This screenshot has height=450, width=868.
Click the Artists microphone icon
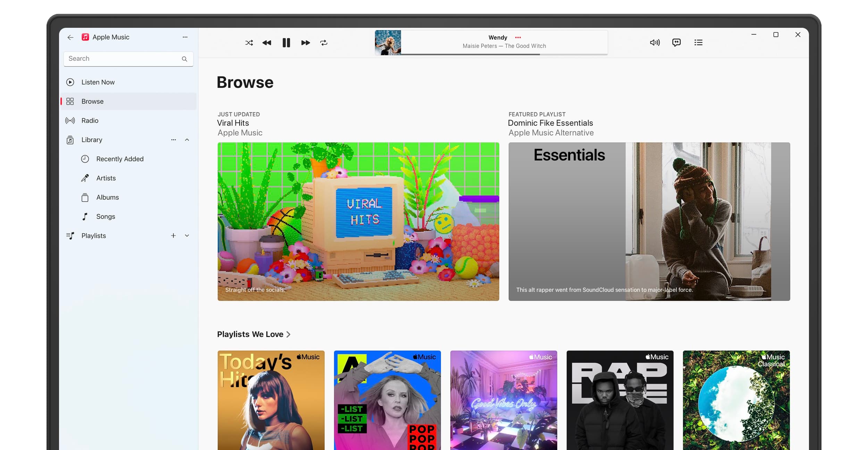pyautogui.click(x=85, y=178)
